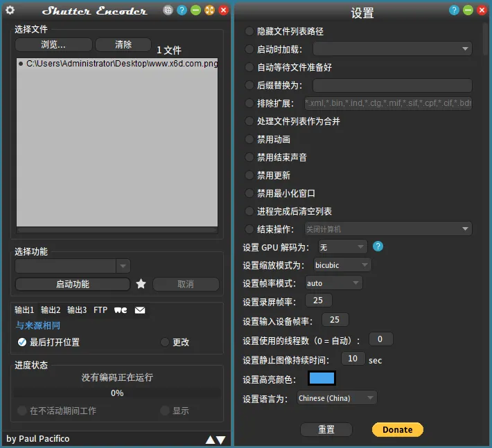Click the blue help icon beside GPU decoding
The image size is (492, 448).
[x=378, y=247]
